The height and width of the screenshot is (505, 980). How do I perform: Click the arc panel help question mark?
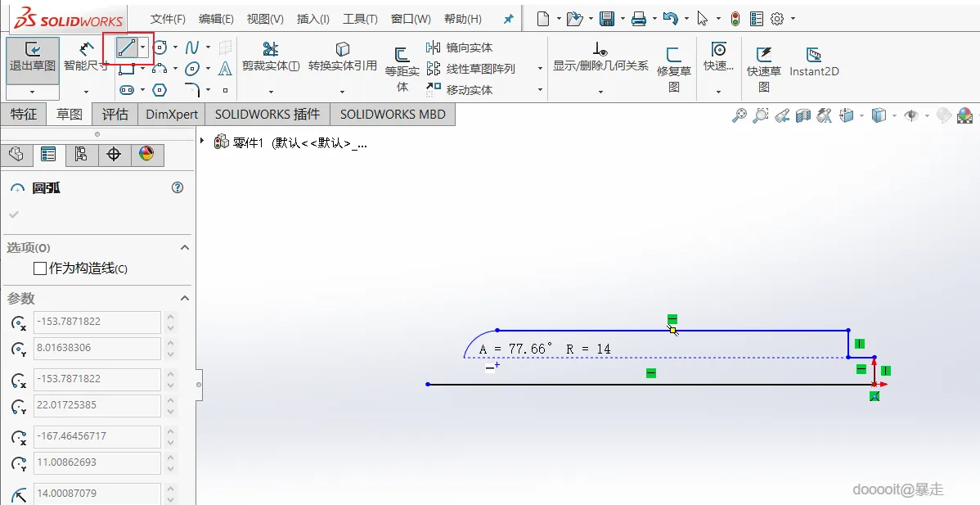coord(178,187)
